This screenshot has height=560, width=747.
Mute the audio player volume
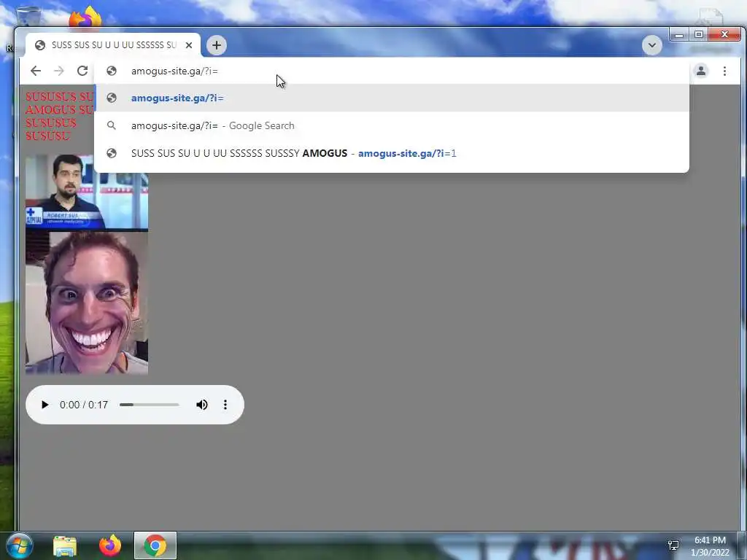(x=202, y=405)
